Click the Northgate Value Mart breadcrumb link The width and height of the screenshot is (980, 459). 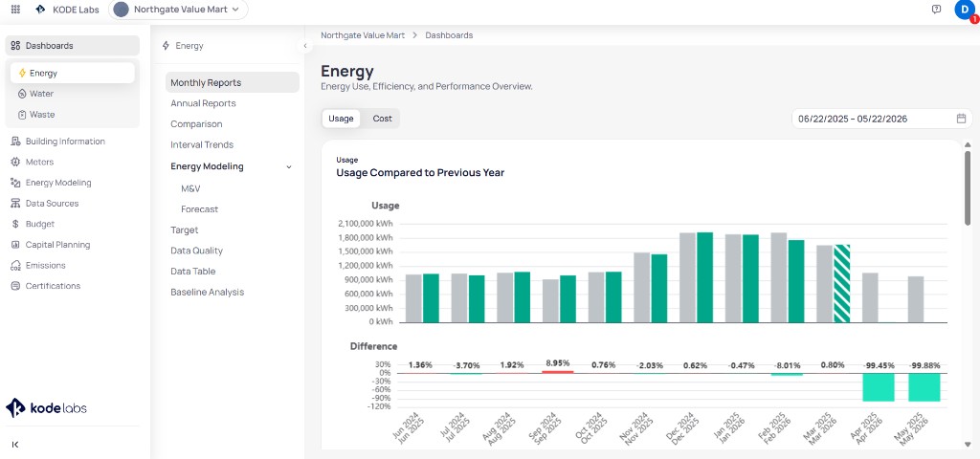click(363, 35)
